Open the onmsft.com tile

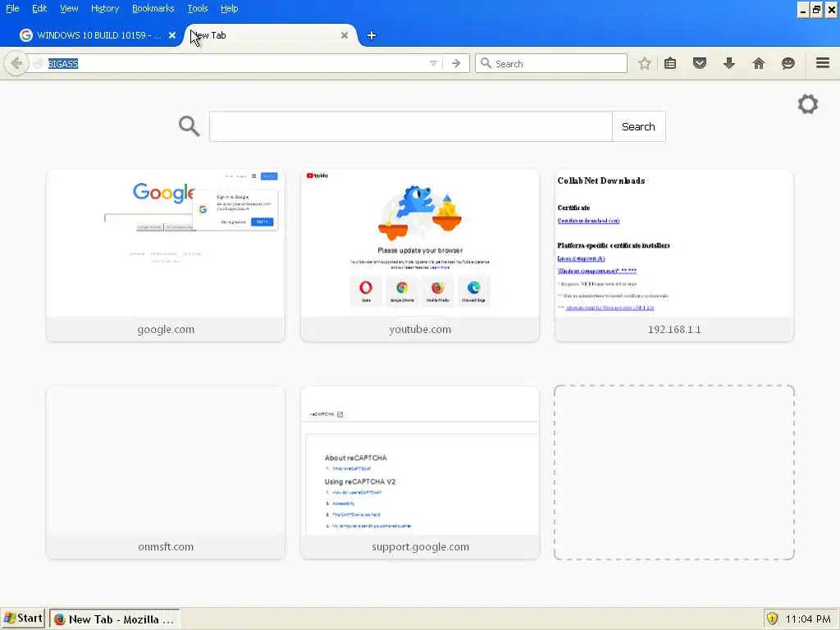click(166, 472)
